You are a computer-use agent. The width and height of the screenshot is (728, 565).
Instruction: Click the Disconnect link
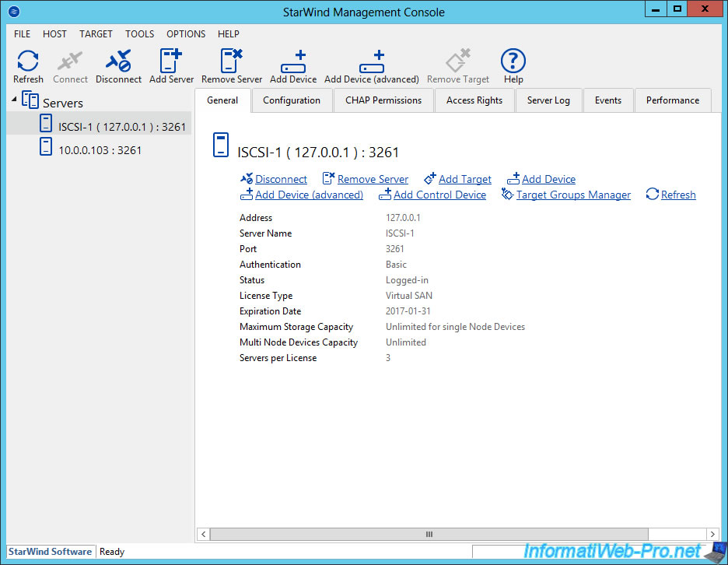tap(281, 179)
